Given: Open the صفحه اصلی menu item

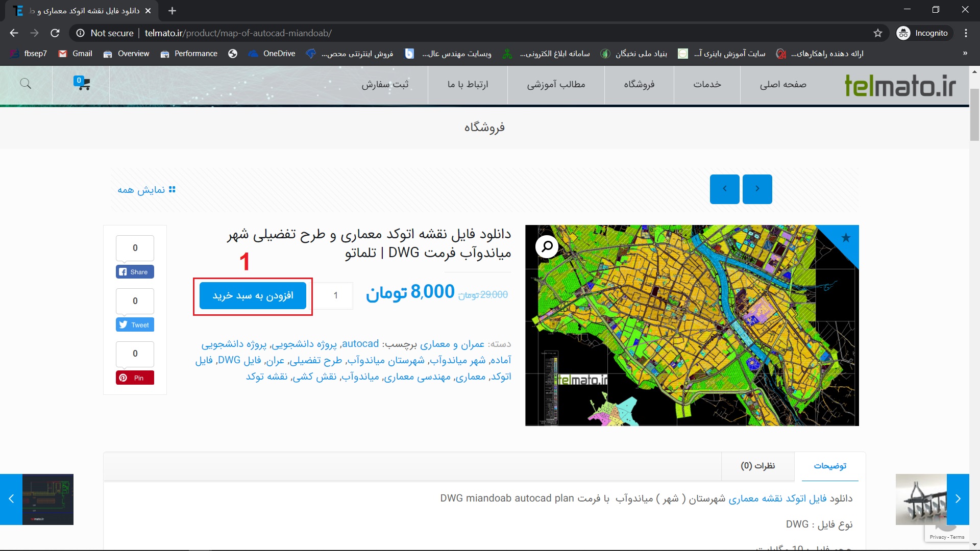Looking at the screenshot, I should pyautogui.click(x=783, y=85).
